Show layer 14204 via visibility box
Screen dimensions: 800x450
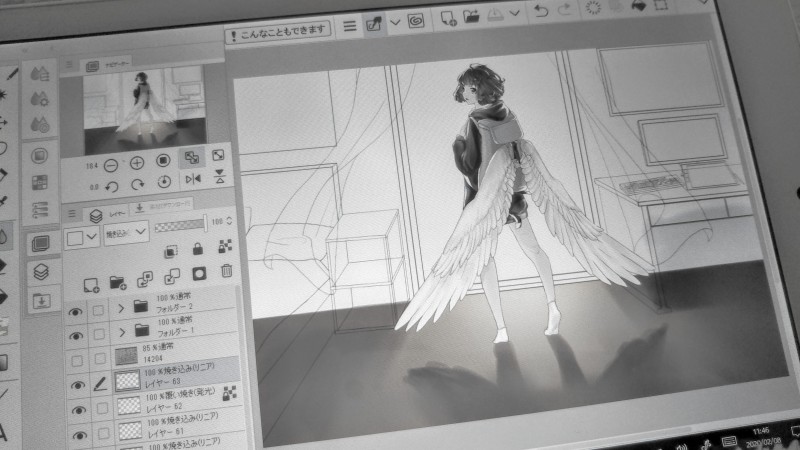(x=77, y=361)
